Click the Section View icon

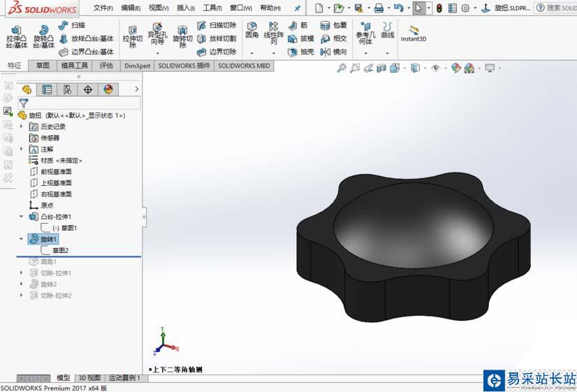tap(381, 68)
